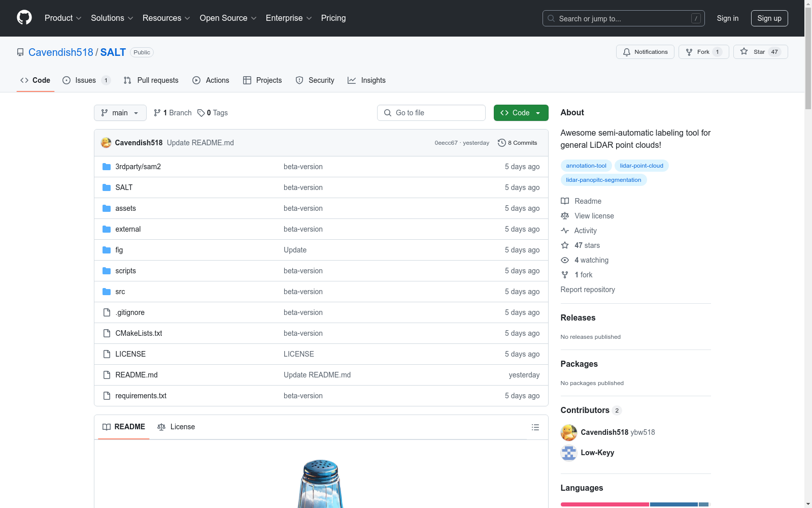Click the branch icon for 1 Branch
Image resolution: width=812 pixels, height=508 pixels.
(157, 113)
